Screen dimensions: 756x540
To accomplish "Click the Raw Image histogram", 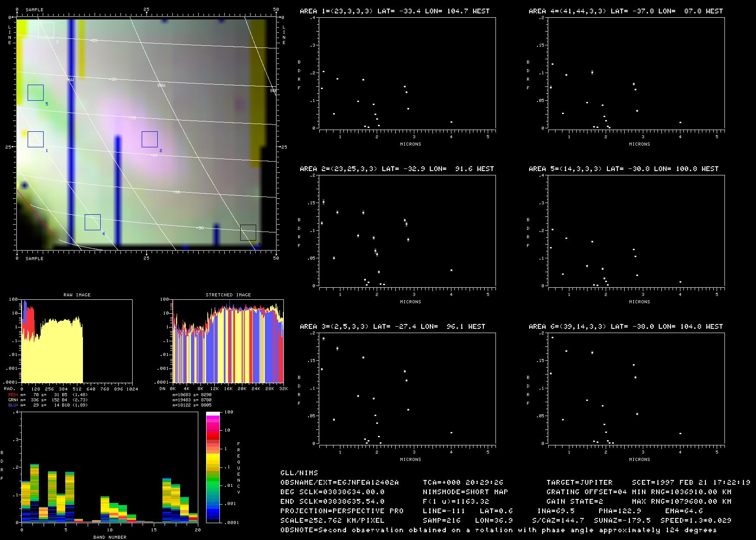I will click(x=77, y=341).
